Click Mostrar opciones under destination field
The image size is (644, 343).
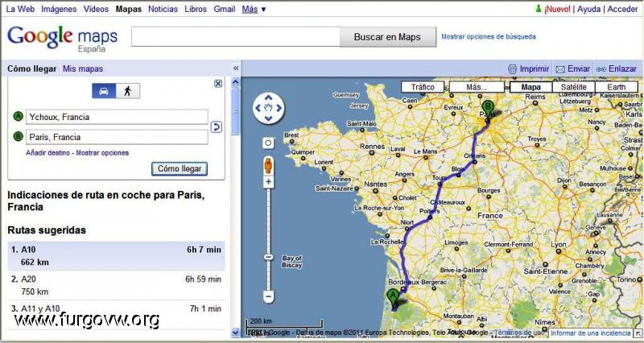tap(102, 153)
